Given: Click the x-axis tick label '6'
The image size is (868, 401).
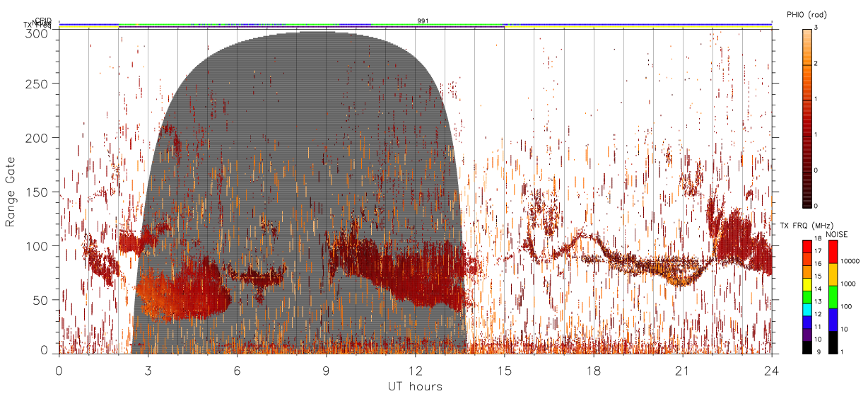Looking at the screenshot, I should tap(237, 370).
